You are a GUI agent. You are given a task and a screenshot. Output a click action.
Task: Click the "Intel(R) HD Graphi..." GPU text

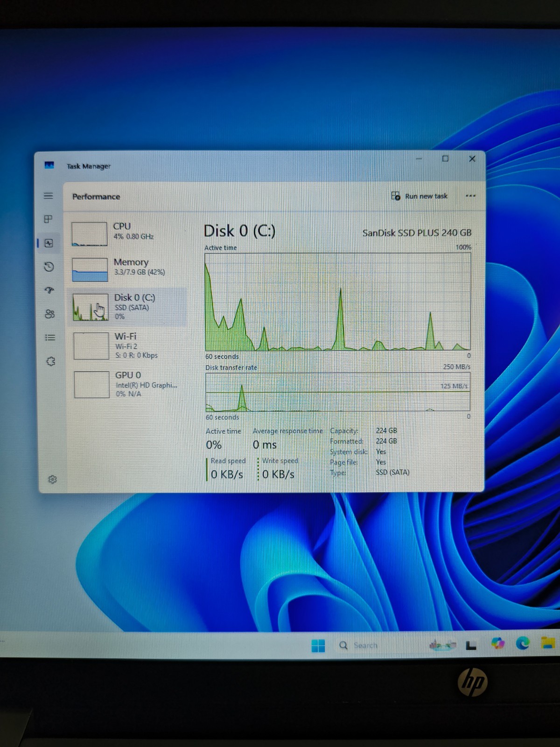[147, 385]
